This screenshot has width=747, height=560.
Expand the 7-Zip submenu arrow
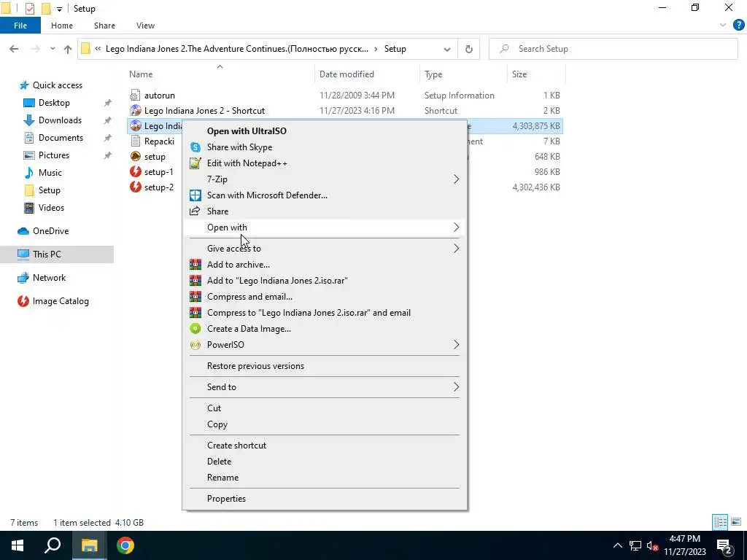click(x=456, y=179)
